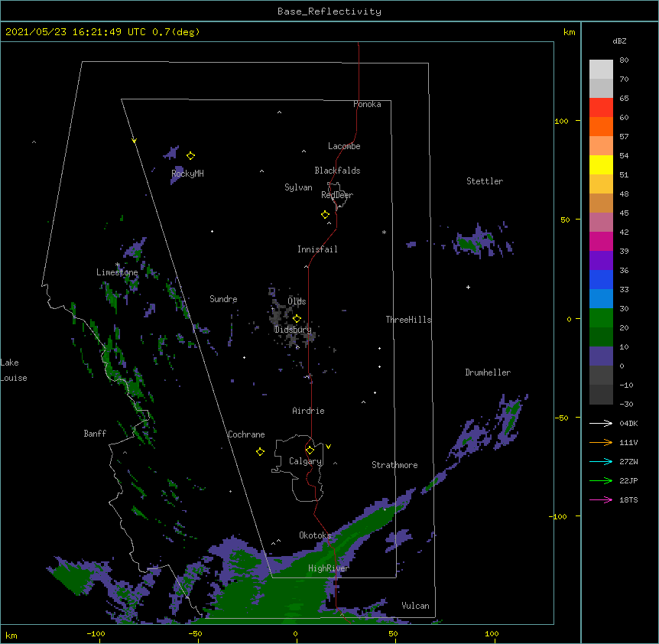Screen dimensions: 659x644
Task: Select the cyan 27ZW arrow icon
Action: click(x=601, y=461)
